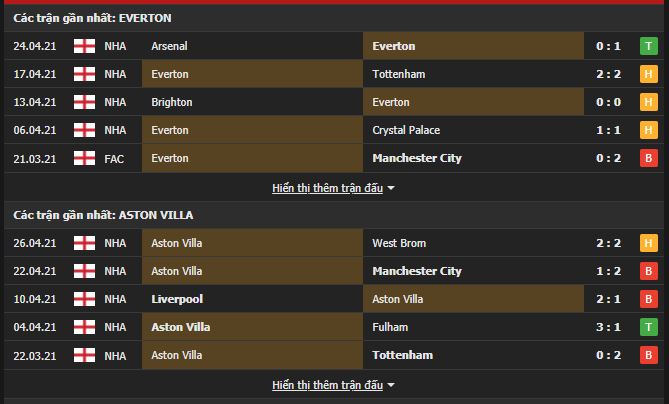Expand more Everton matches with 'Hiển thị thêm trận đấu'
The height and width of the screenshot is (404, 669).
coord(333,188)
